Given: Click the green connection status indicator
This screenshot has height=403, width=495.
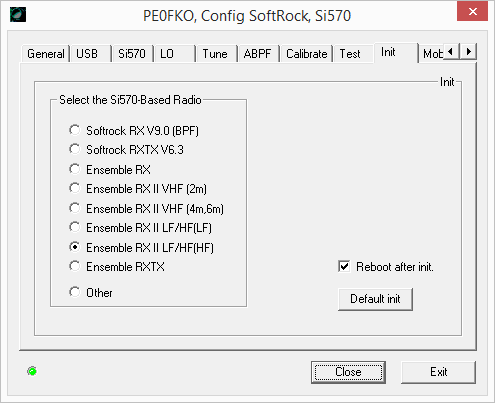Looking at the screenshot, I should (x=32, y=371).
